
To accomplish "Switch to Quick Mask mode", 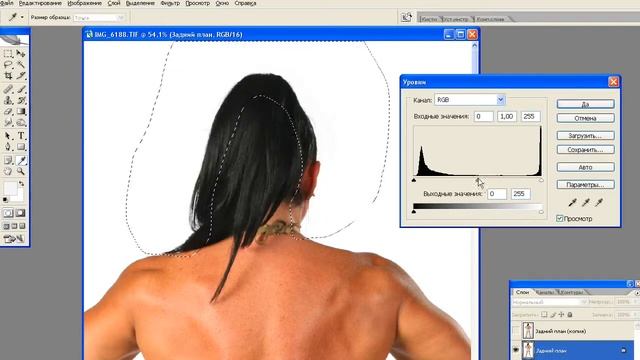I will point(20,213).
